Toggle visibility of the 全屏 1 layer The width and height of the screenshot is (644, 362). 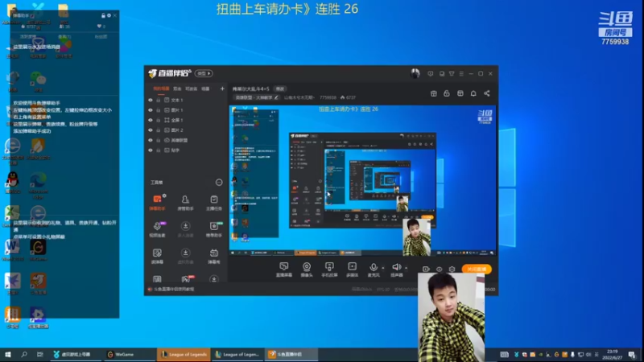(151, 120)
